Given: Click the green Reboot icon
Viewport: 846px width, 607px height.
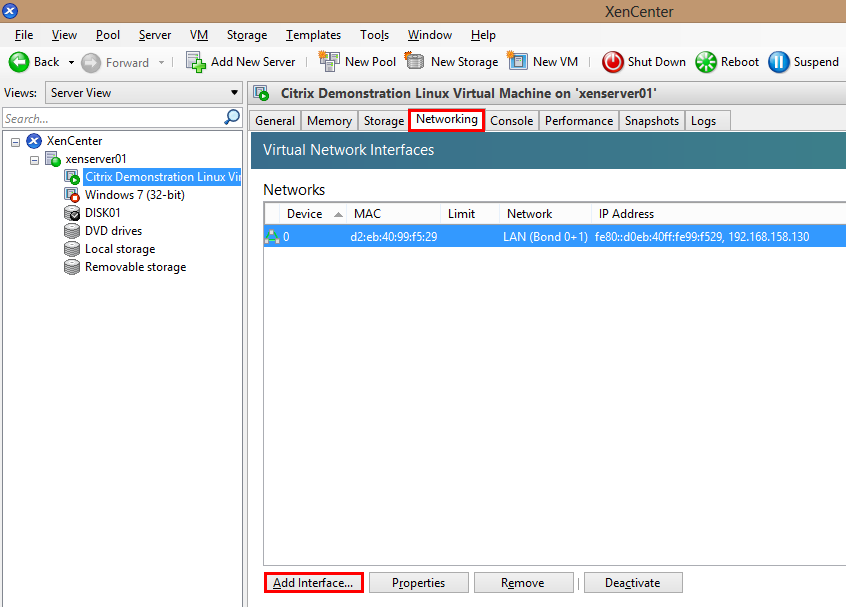Looking at the screenshot, I should tap(706, 62).
